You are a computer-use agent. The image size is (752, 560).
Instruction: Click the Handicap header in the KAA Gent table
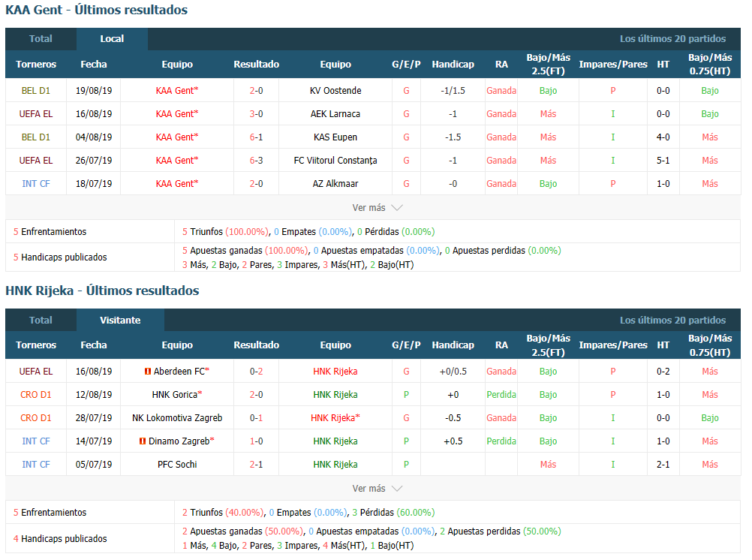click(x=453, y=65)
